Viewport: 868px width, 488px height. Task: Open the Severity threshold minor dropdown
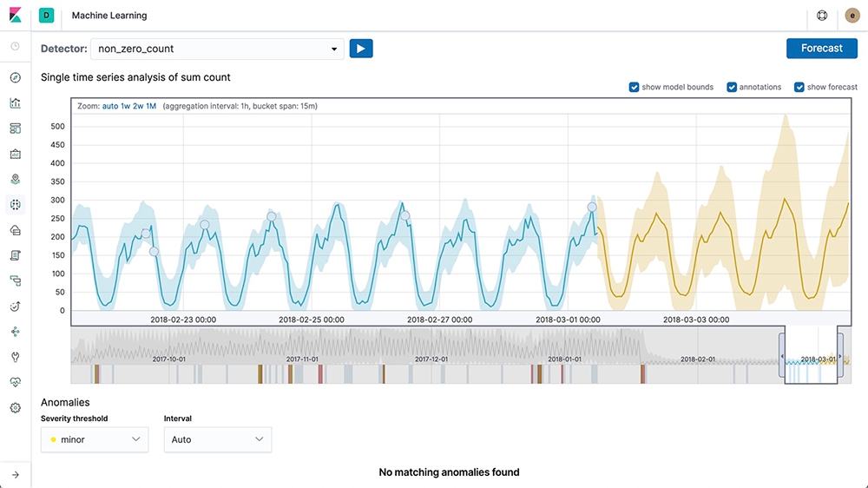[95, 439]
